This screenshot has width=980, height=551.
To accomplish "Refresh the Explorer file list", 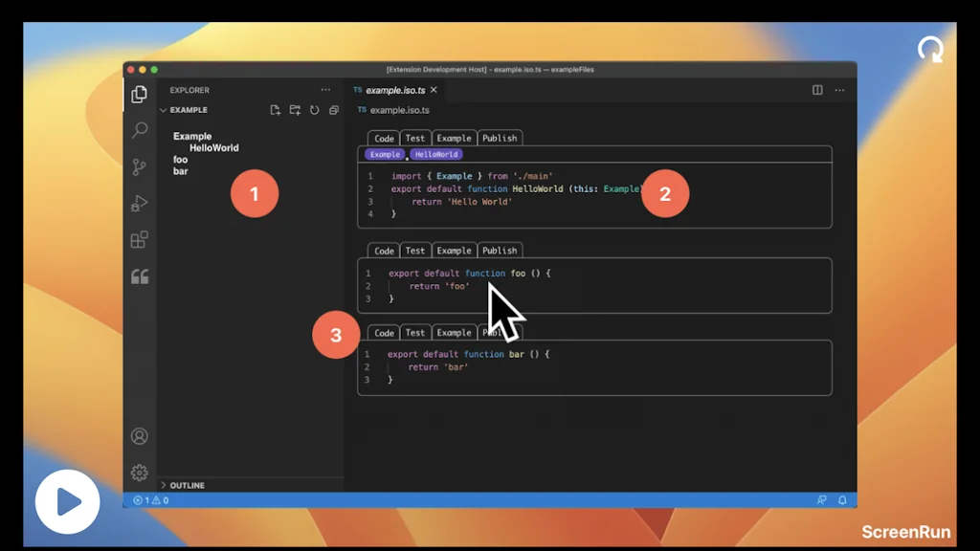I will pos(315,110).
